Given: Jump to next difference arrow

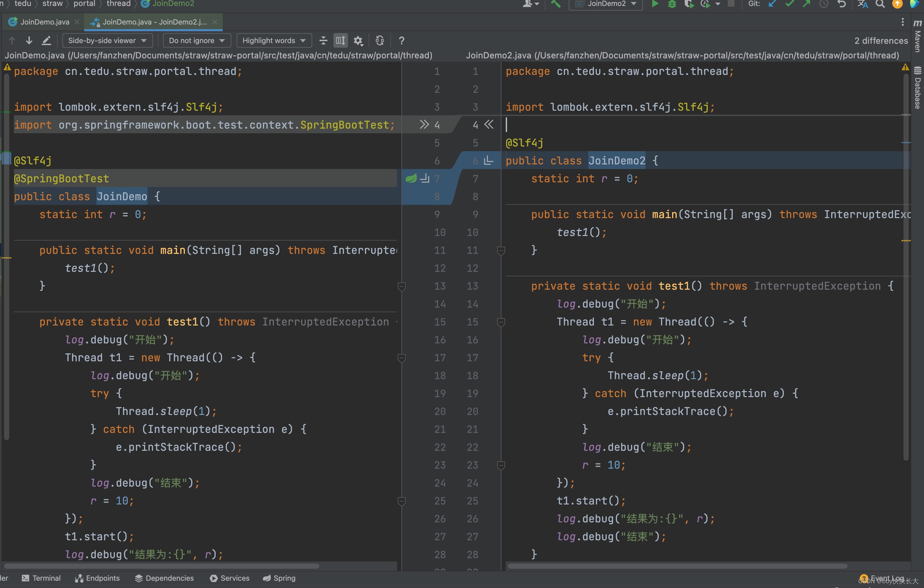Looking at the screenshot, I should (29, 40).
